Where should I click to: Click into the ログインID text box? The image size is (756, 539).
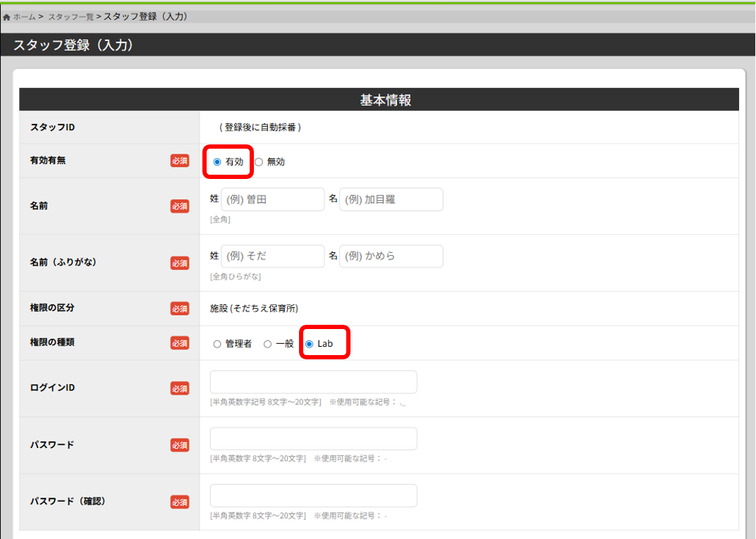[313, 382]
